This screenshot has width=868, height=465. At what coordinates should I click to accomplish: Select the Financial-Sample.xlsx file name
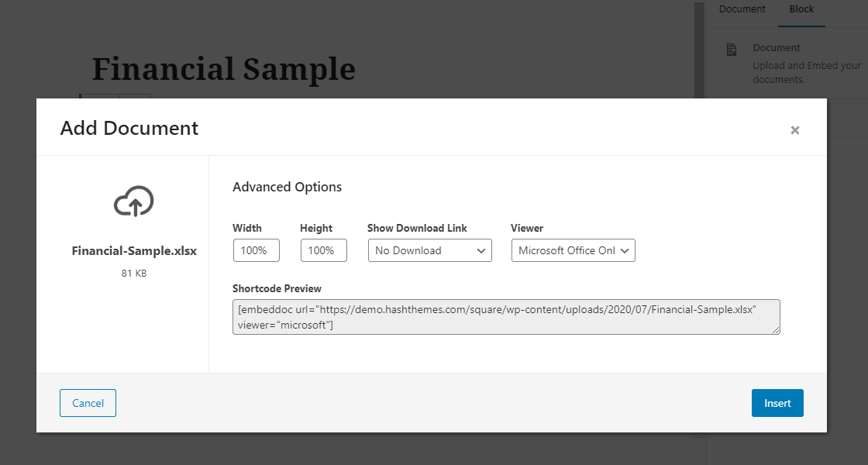[x=134, y=251]
